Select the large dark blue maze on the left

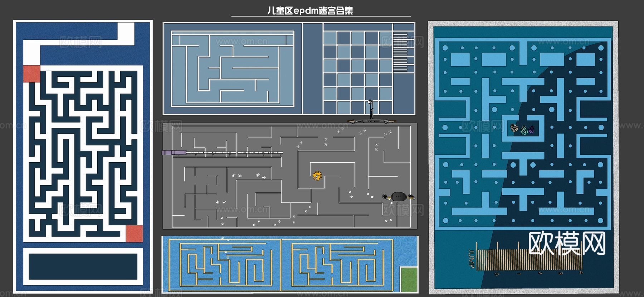click(x=83, y=154)
